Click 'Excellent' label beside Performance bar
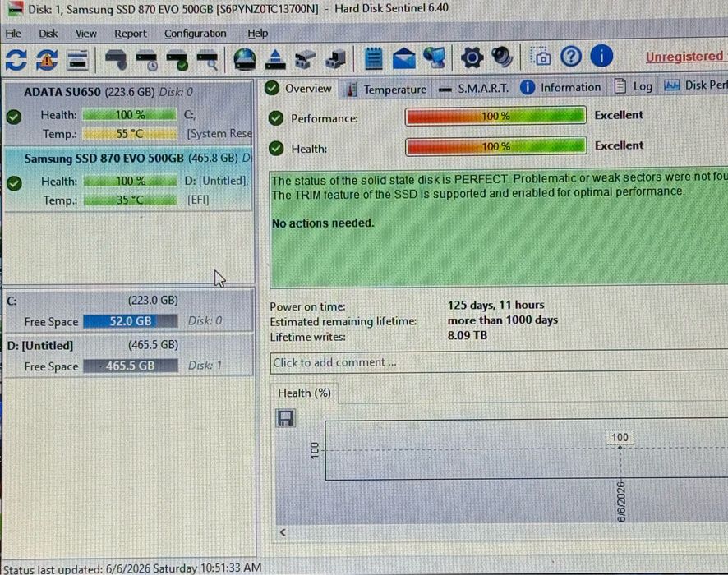 [619, 115]
